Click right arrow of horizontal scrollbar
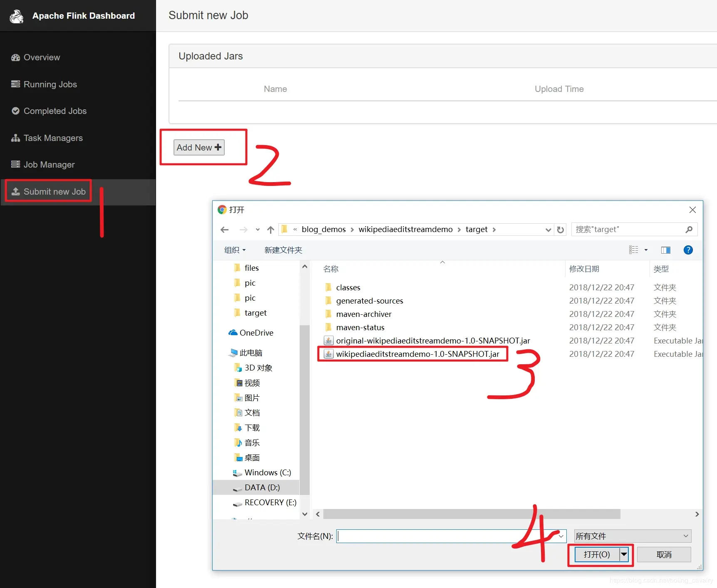Image resolution: width=717 pixels, height=588 pixels. click(x=697, y=514)
